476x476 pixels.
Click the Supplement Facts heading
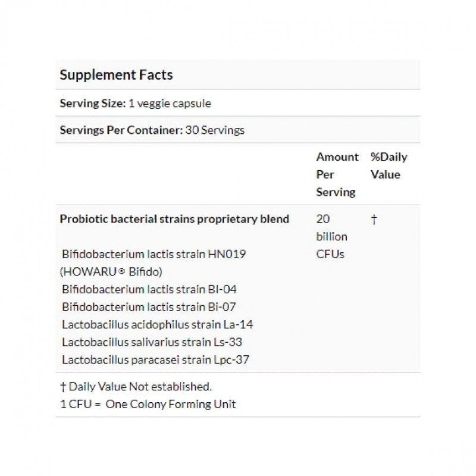coord(116,75)
